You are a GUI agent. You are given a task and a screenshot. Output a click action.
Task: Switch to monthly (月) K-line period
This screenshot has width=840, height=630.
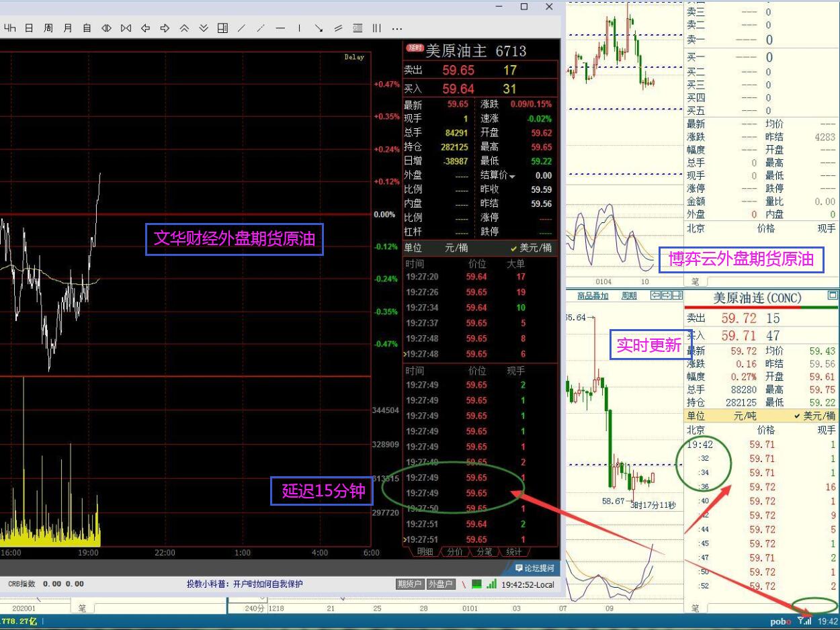(x=67, y=28)
